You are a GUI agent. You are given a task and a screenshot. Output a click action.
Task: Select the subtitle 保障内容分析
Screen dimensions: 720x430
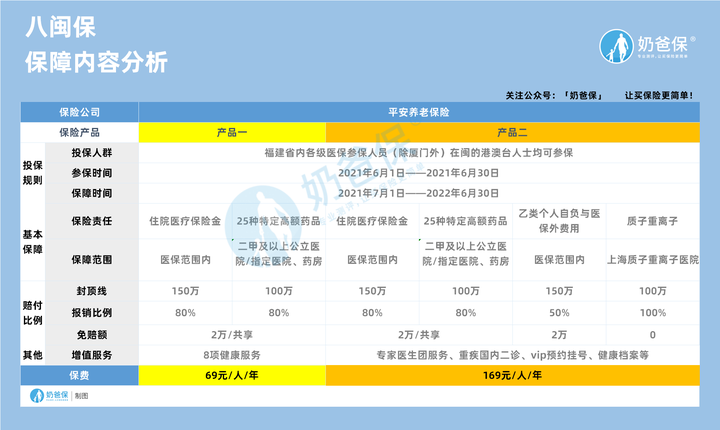tap(96, 62)
